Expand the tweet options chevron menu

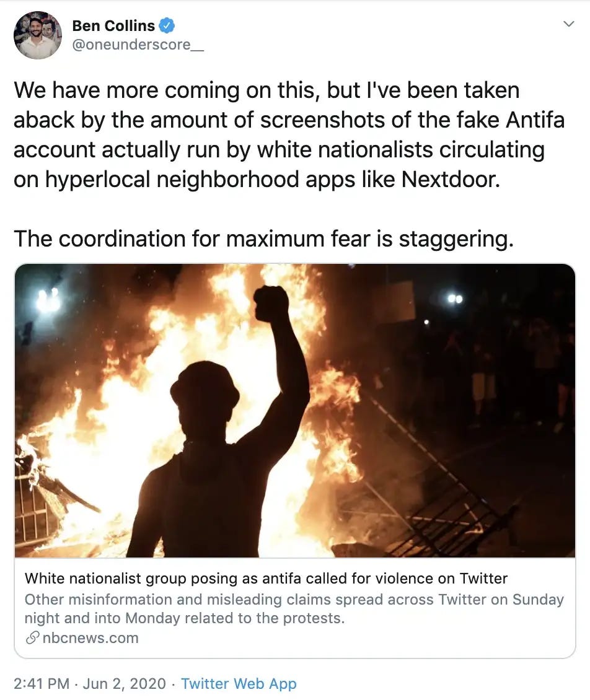(568, 24)
